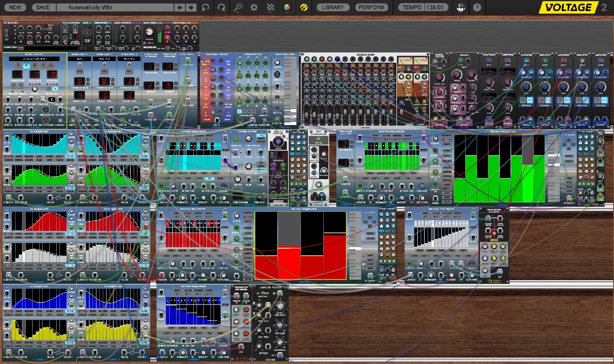Image resolution: width=614 pixels, height=364 pixels.
Task: Decrease Song Part 1 number of bars
Action: tap(88, 83)
